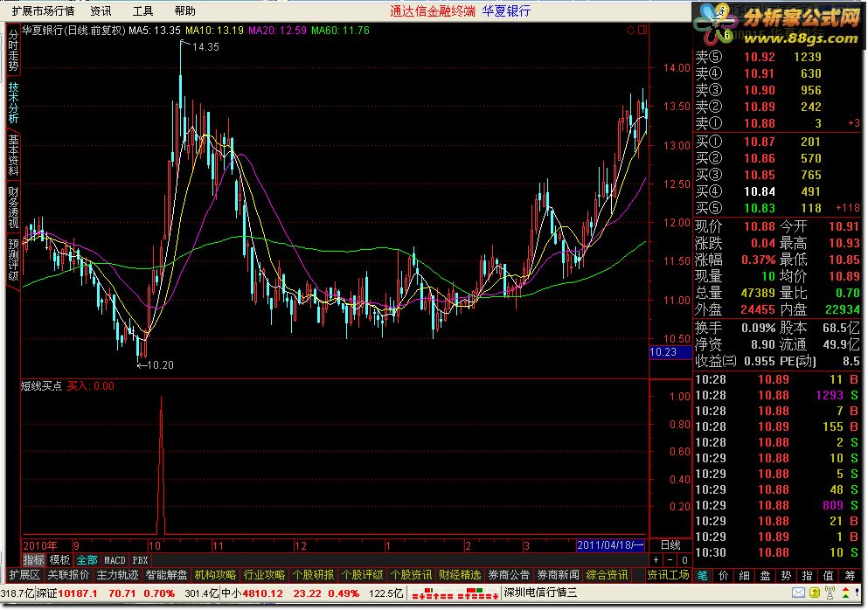Screen dimensions: 868x610
Task: Open 关联报价 related quotes
Action: 68,575
